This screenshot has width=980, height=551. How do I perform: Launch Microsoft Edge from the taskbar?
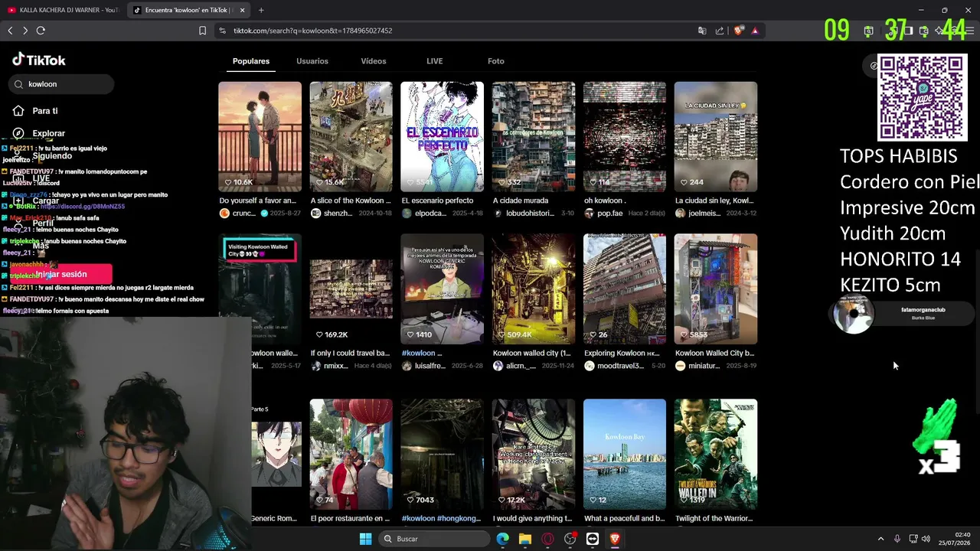[502, 539]
